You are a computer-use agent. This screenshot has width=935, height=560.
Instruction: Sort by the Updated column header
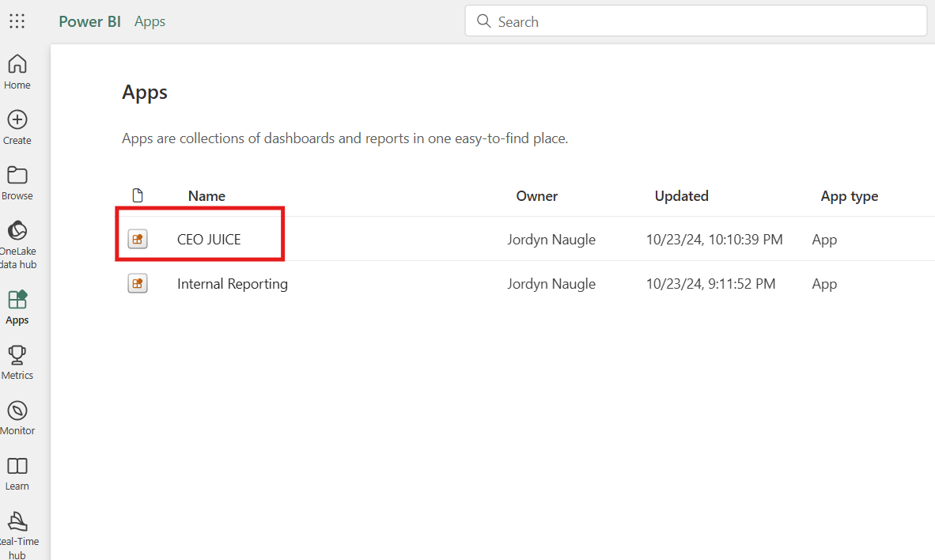tap(682, 196)
